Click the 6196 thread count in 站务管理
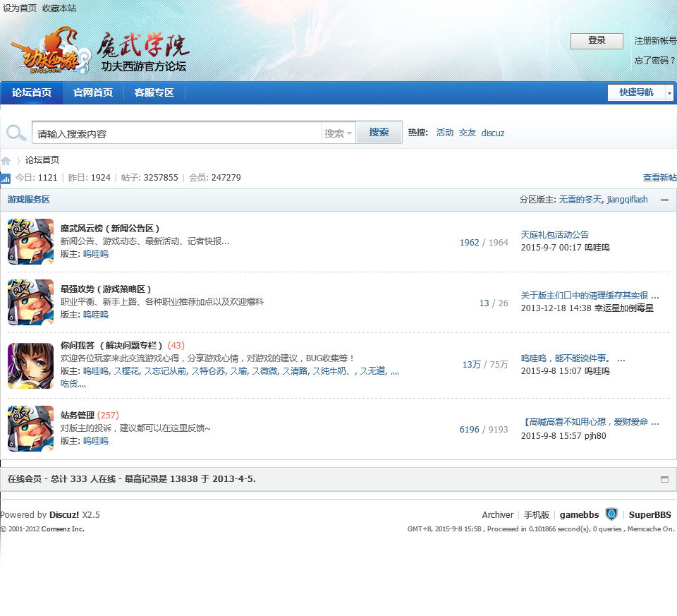 [x=470, y=430]
